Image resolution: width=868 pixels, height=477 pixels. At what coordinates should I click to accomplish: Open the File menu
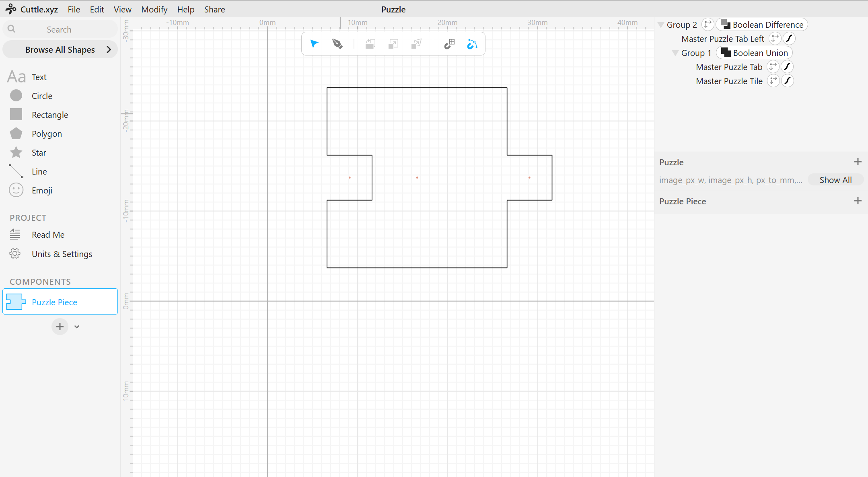(74, 9)
